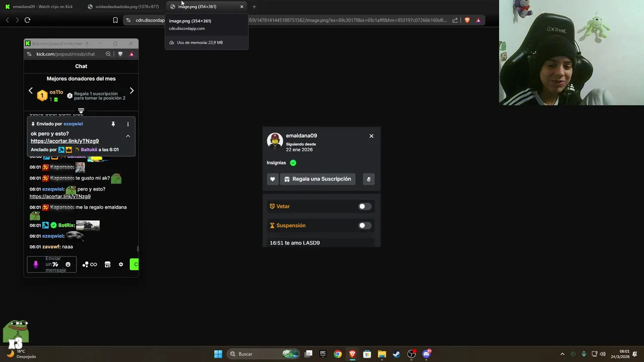Viewport: 644px width, 362px height.
Task: Collapse the donor leaderboard handle
Action: [81, 111]
